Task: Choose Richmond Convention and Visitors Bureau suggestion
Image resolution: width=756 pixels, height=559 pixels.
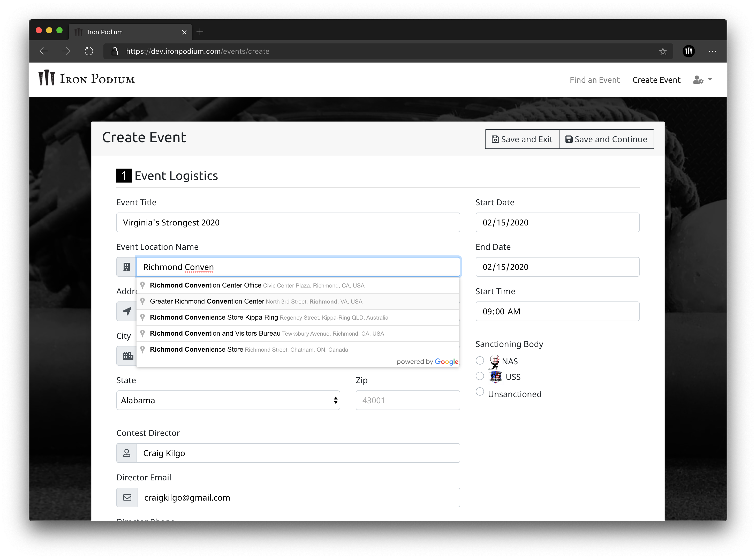Action: pos(298,333)
